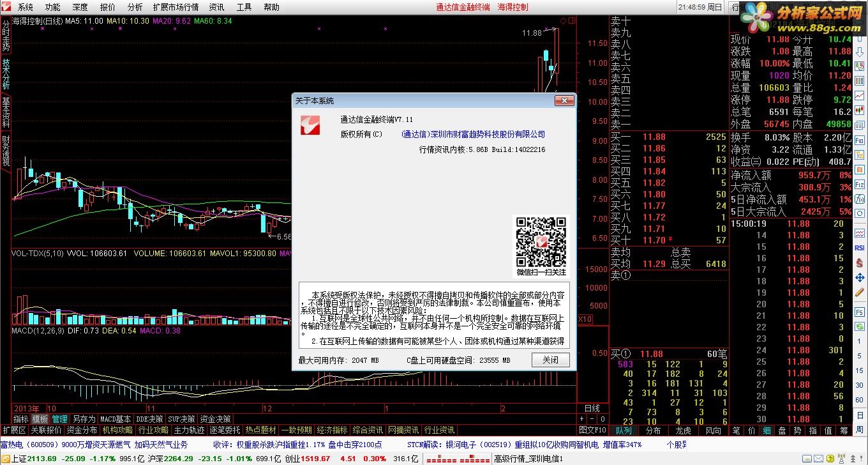
Task: Open the 日线 period selector below chart
Action: click(592, 408)
